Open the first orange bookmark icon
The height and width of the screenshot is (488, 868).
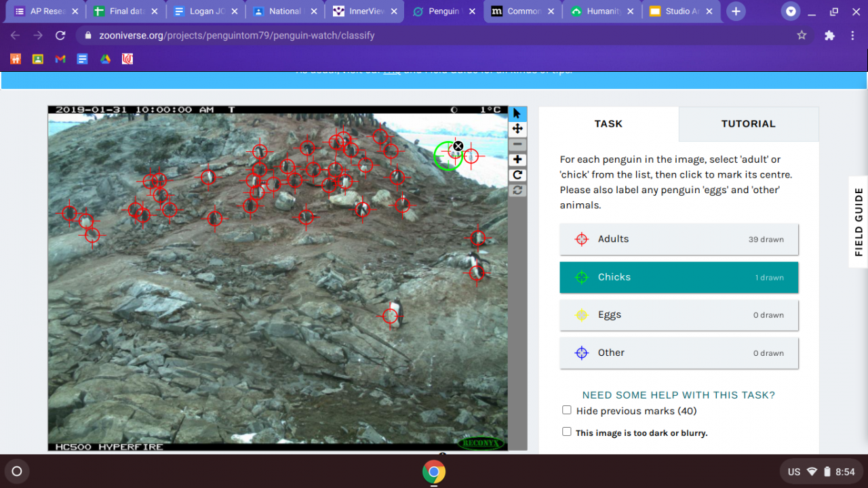click(15, 59)
